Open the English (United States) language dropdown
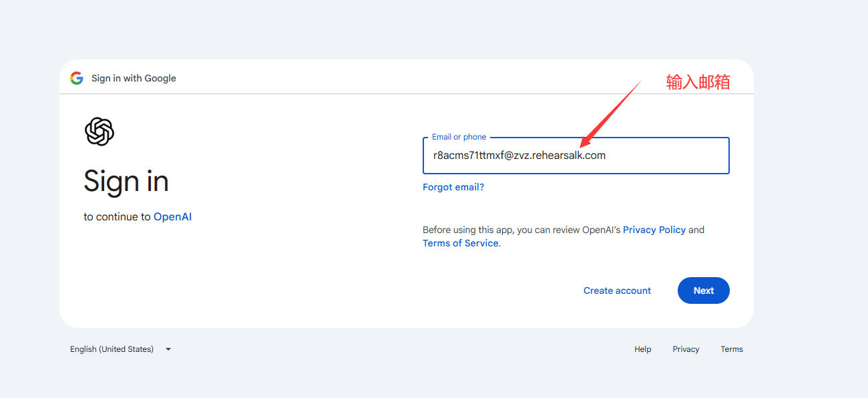Viewport: 868px width, 398px height. [121, 349]
